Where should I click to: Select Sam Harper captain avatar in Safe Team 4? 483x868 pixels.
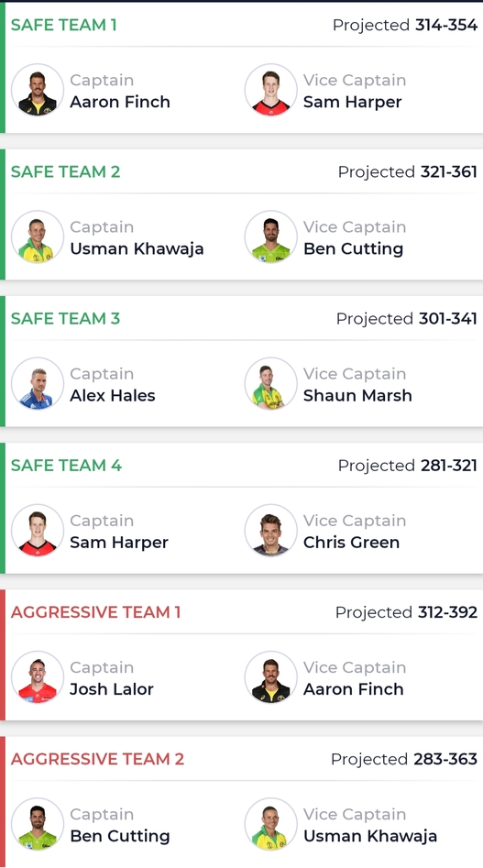pyautogui.click(x=38, y=531)
